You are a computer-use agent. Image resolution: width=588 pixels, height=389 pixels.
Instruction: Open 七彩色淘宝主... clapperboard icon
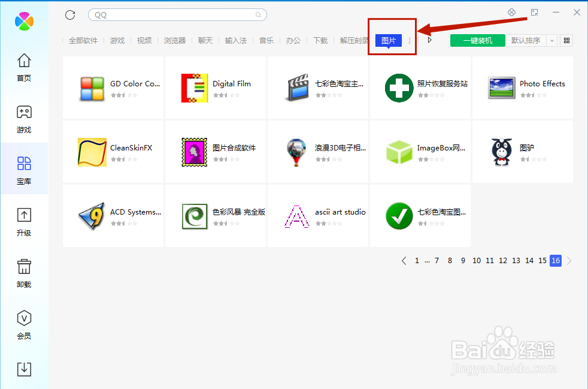tap(296, 88)
